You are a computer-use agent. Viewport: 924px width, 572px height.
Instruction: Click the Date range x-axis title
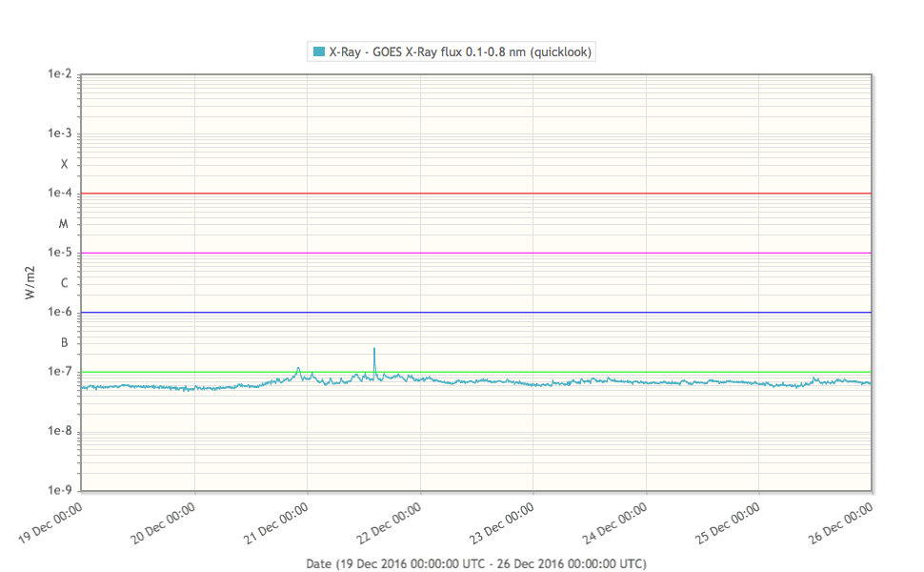point(476,563)
